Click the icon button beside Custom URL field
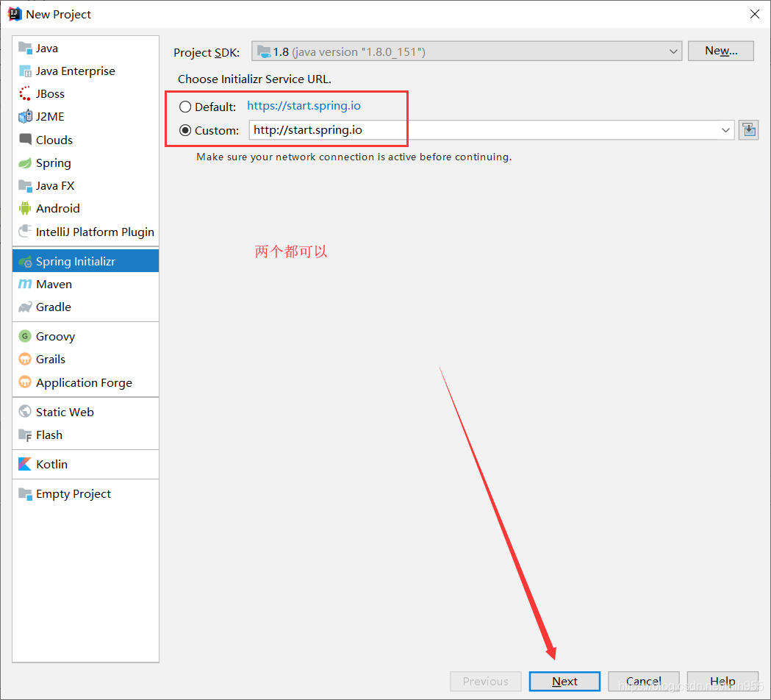The width and height of the screenshot is (771, 700). click(748, 130)
